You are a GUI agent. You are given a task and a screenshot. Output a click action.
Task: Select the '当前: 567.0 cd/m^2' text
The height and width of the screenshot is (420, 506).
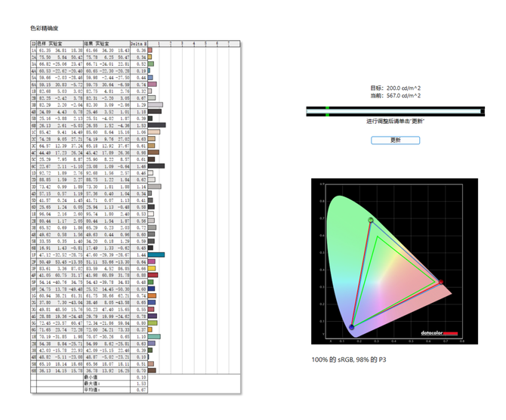pyautogui.click(x=395, y=95)
